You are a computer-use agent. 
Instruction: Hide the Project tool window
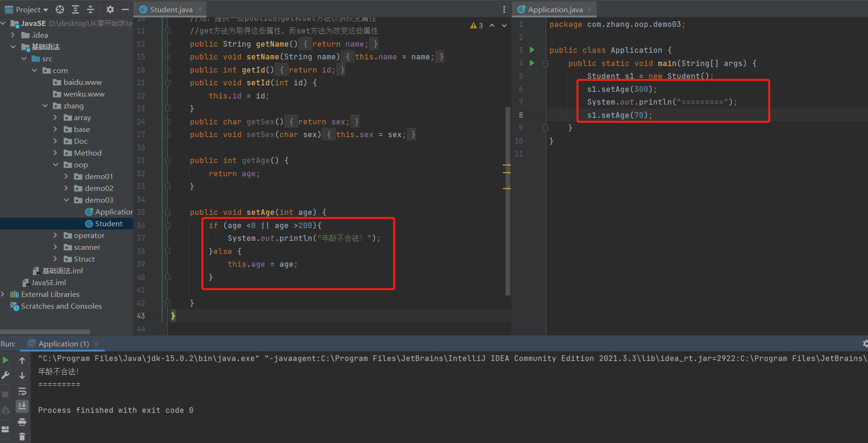[x=125, y=9]
